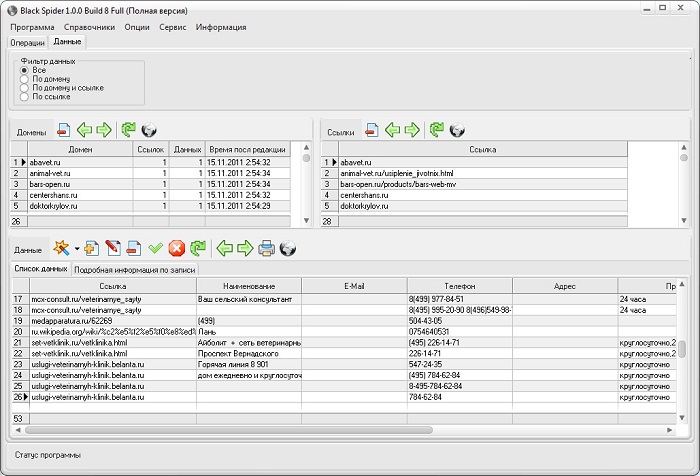Click the data table's horizontal scrollbar thumb
The width and height of the screenshot is (700, 476).
pos(229,430)
